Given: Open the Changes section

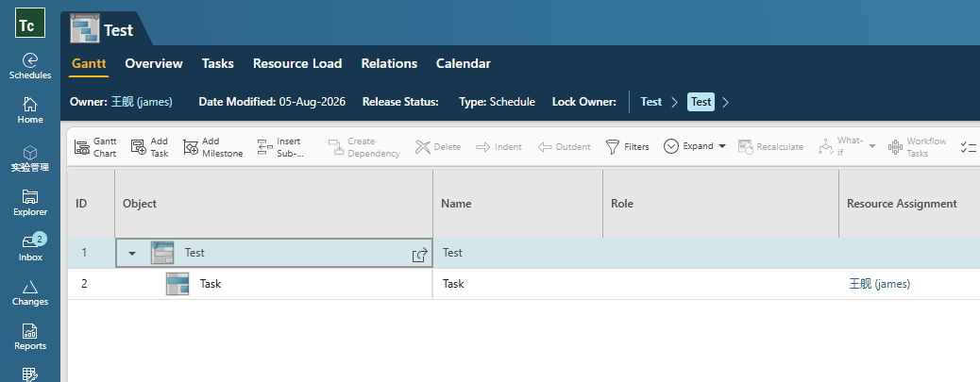Looking at the screenshot, I should point(30,293).
